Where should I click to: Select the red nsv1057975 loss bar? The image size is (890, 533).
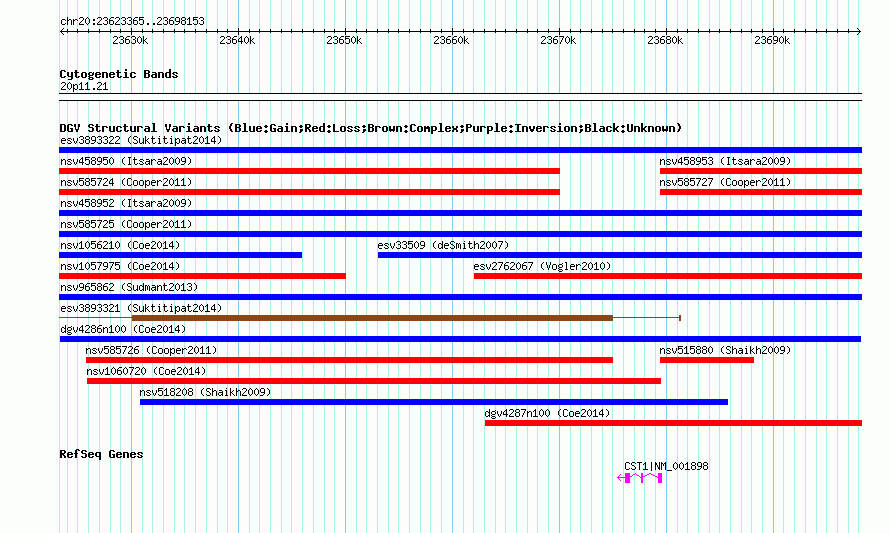point(203,276)
